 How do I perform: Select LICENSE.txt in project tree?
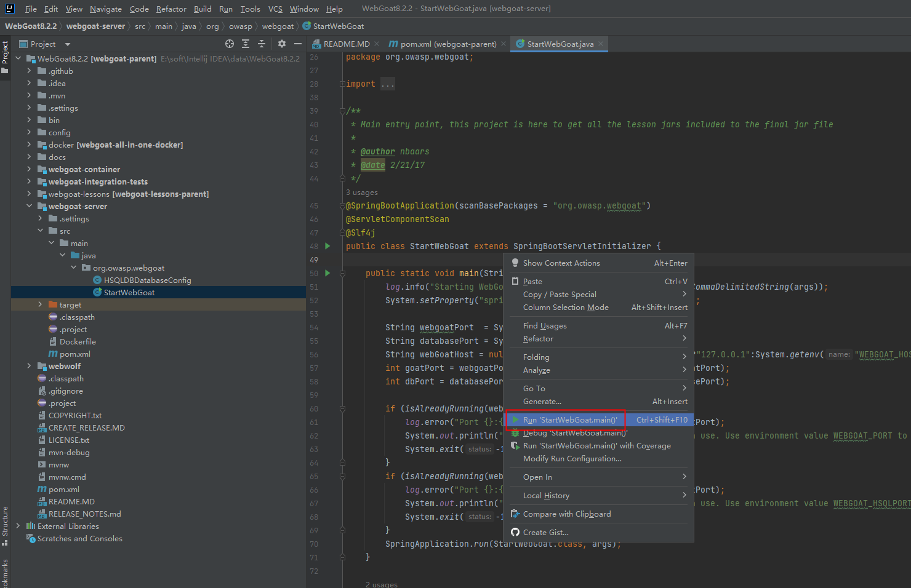69,440
